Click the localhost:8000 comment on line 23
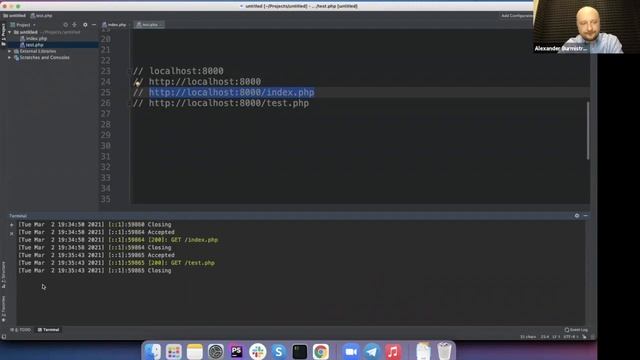Viewport: 640px width, 360px height. tap(186, 71)
